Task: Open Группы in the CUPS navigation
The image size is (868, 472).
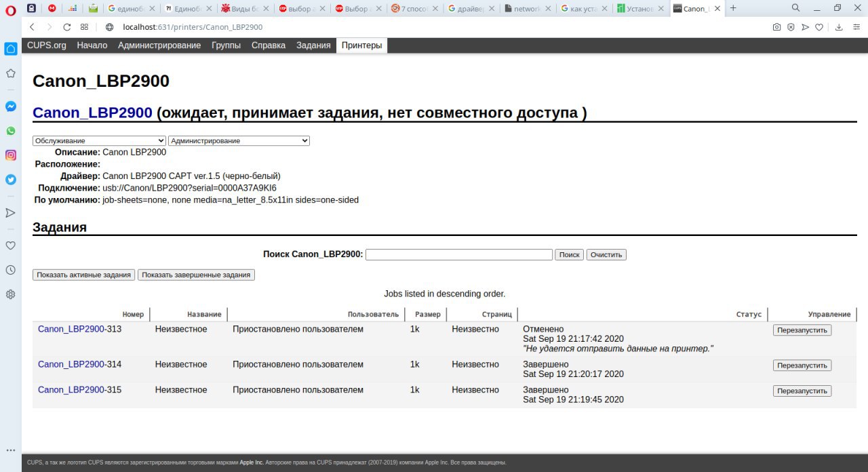Action: coord(226,45)
